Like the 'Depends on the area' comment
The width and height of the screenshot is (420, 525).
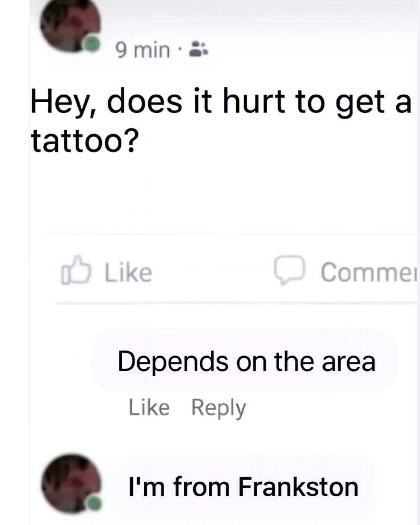149,408
